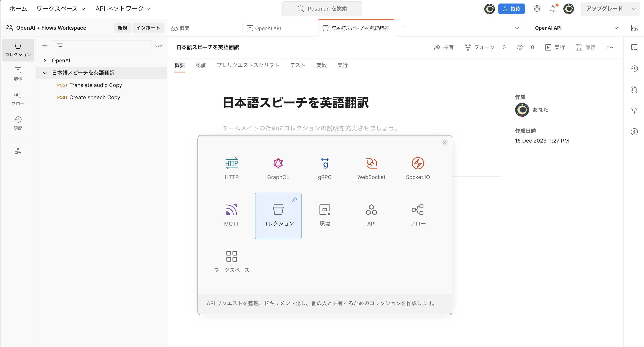Switch to the 認証 tab
Viewport: 644px width, 347px height.
pos(201,65)
